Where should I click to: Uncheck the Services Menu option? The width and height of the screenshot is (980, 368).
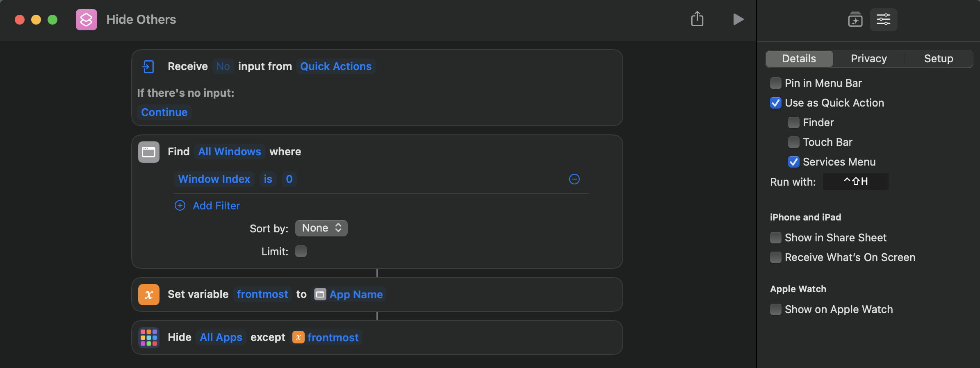coord(794,162)
